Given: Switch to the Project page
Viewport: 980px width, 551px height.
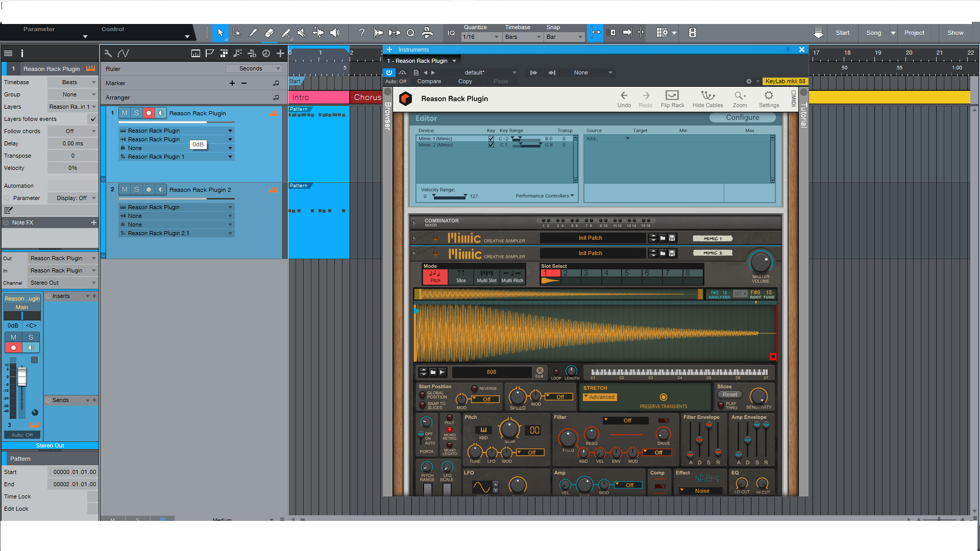Looking at the screenshot, I should click(x=914, y=33).
